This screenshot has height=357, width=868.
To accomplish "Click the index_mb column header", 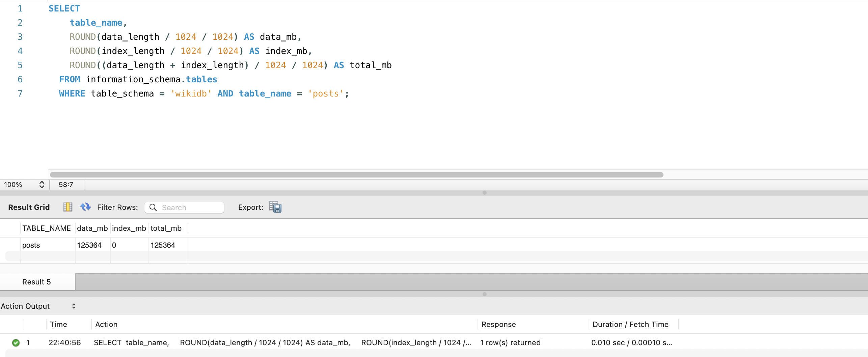I will tap(129, 228).
